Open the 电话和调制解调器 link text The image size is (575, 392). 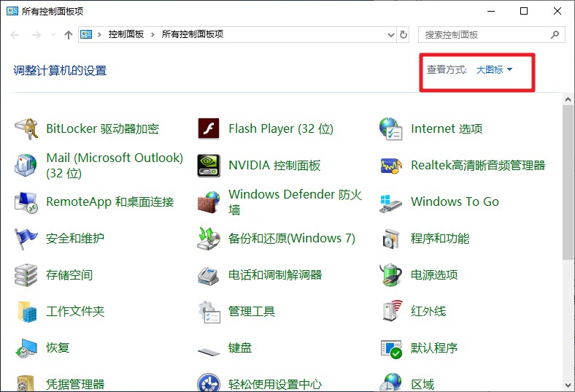[275, 274]
